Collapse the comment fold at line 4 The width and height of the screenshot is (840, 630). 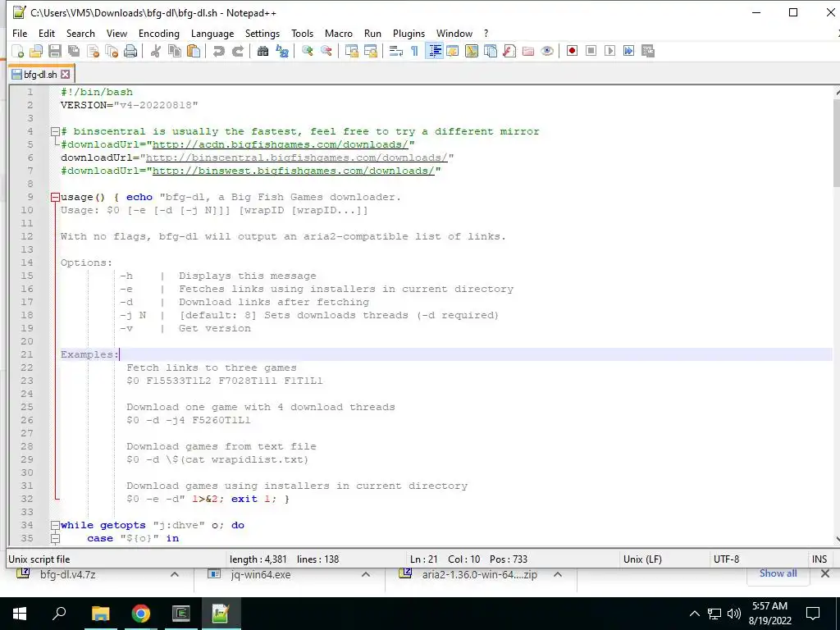[55, 131]
